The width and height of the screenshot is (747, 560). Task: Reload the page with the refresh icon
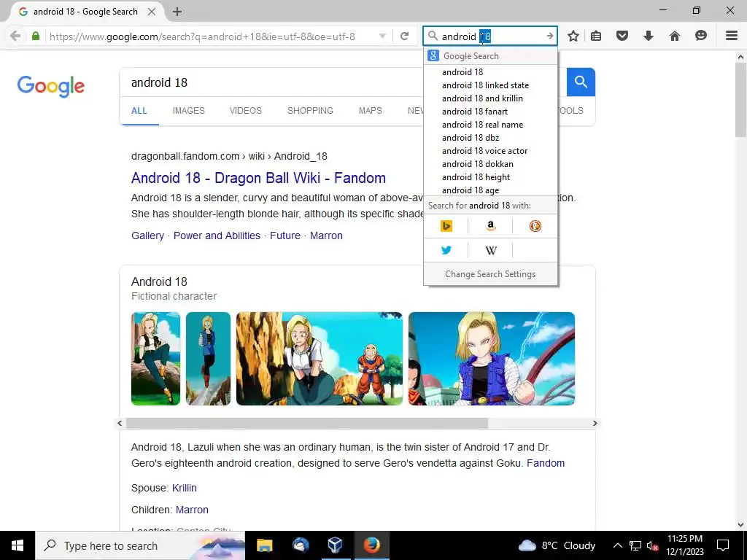(x=404, y=36)
